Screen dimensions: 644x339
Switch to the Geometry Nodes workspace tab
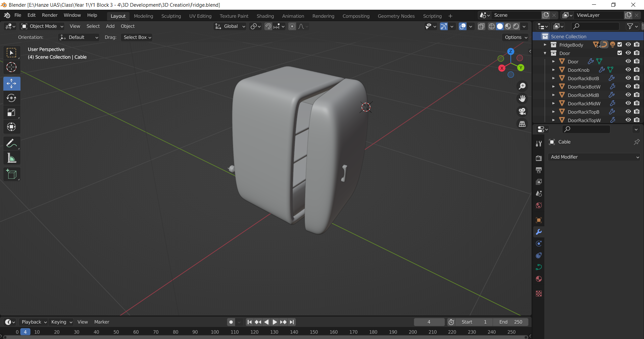tap(396, 16)
